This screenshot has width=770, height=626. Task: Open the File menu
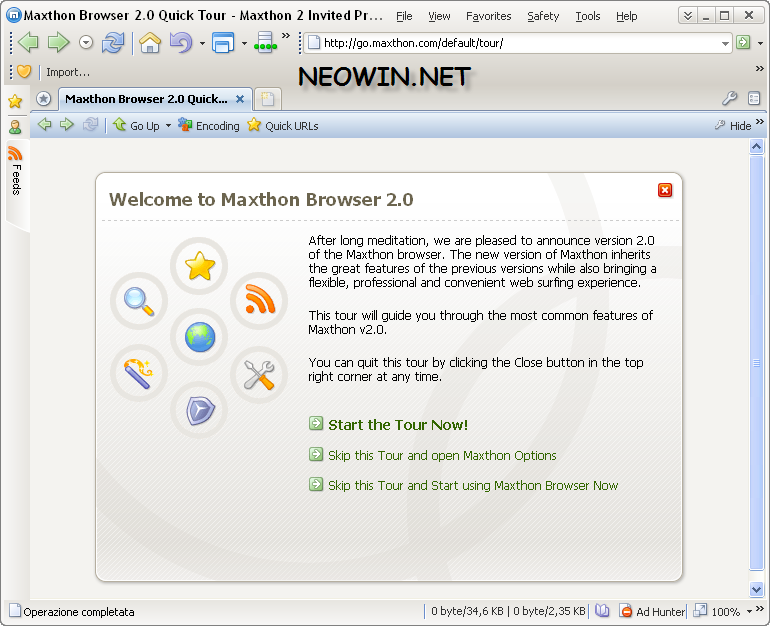pyautogui.click(x=404, y=16)
